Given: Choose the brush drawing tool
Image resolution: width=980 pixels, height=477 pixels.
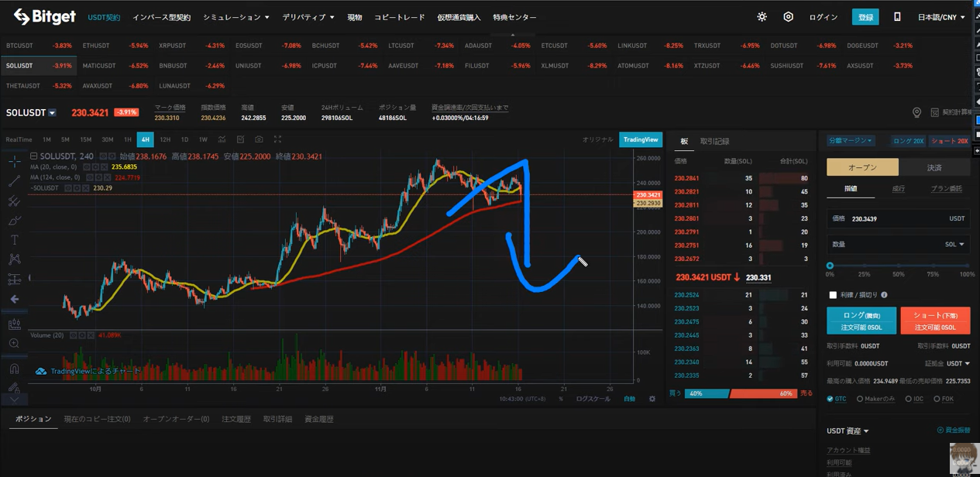Looking at the screenshot, I should click(15, 221).
